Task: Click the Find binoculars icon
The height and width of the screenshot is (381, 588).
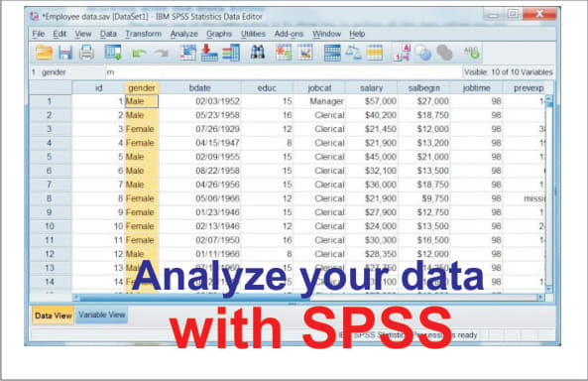Action: pyautogui.click(x=258, y=53)
